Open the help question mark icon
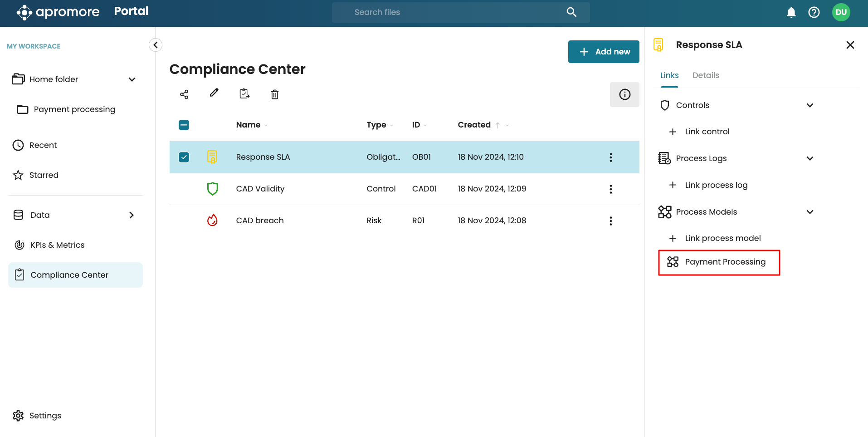The height and width of the screenshot is (437, 868). [814, 12]
